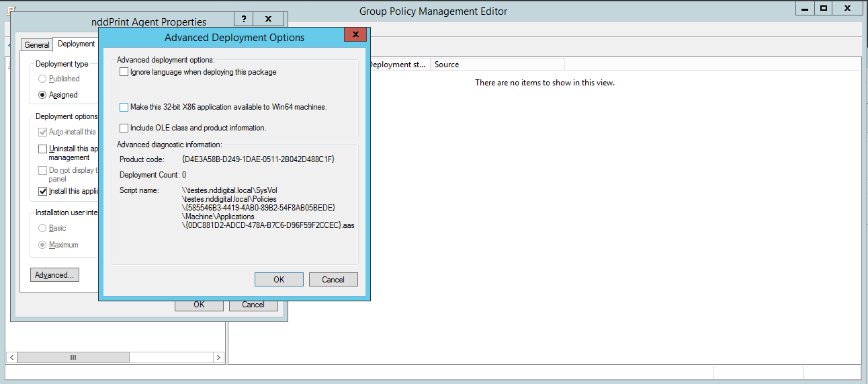868x384 pixels.
Task: Click the horizontal scrollbar left arrow
Action: point(11,358)
